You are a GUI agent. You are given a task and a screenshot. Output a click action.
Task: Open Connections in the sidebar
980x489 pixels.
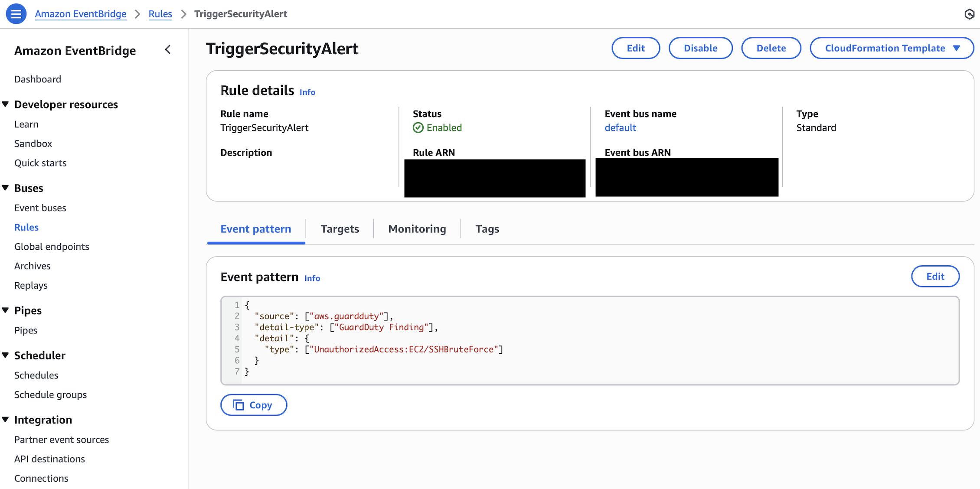(x=41, y=478)
